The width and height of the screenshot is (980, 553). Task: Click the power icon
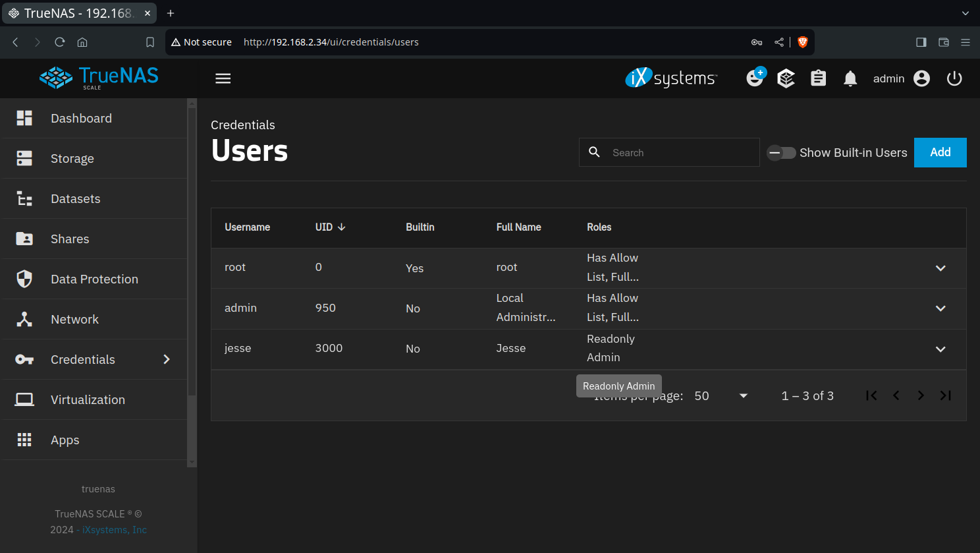click(x=954, y=78)
